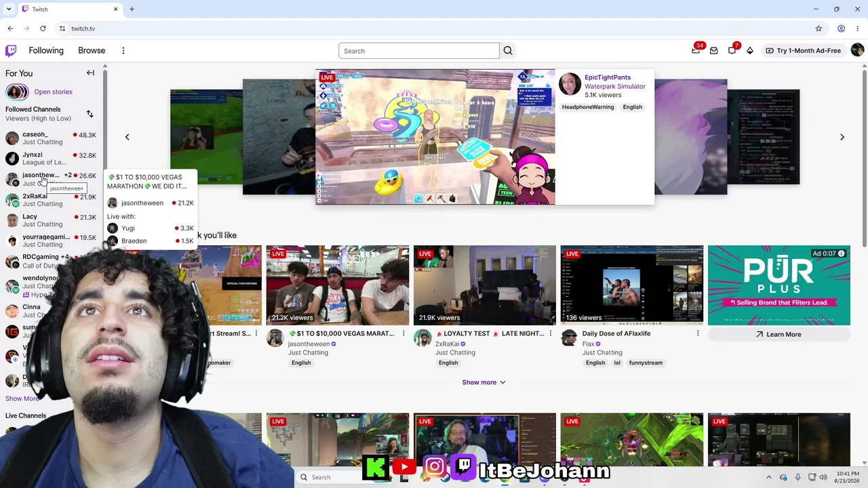The width and height of the screenshot is (868, 488).
Task: Click the Twitch search input field
Action: tap(419, 51)
